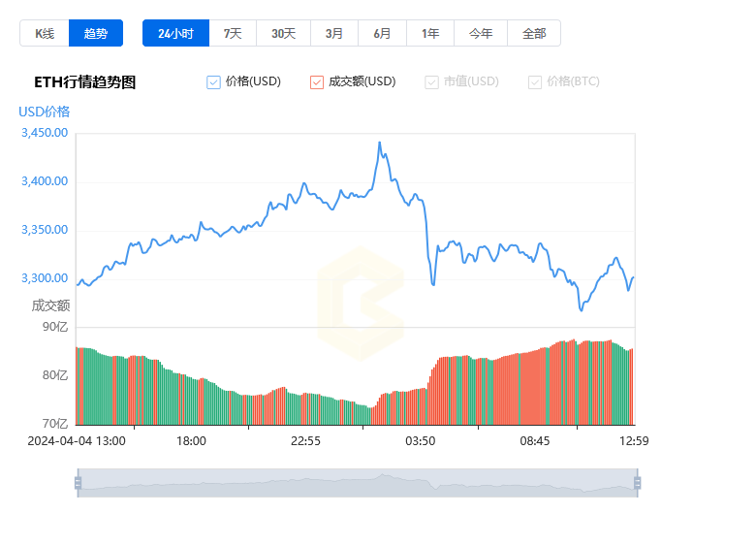Enable the 价格(BTC) series checkbox
This screenshot has width=756, height=546.
coord(535,82)
